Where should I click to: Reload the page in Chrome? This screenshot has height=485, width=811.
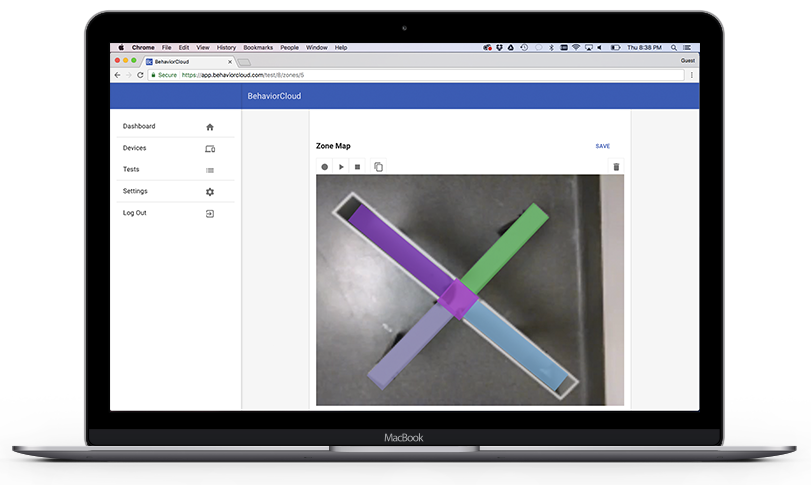coord(140,75)
